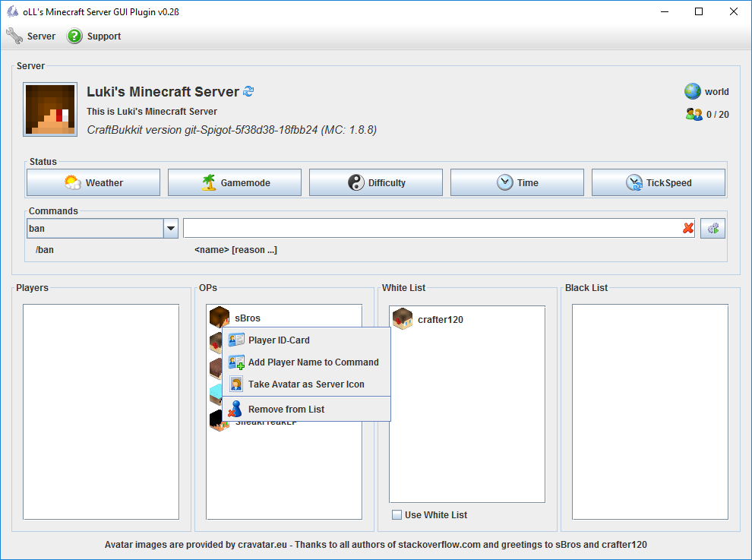Click the /ban command syntax label

click(45, 249)
